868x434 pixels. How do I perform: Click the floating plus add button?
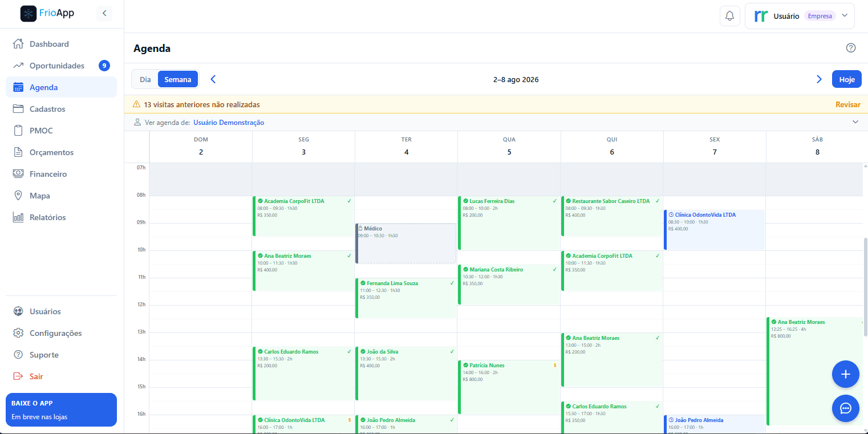(846, 374)
